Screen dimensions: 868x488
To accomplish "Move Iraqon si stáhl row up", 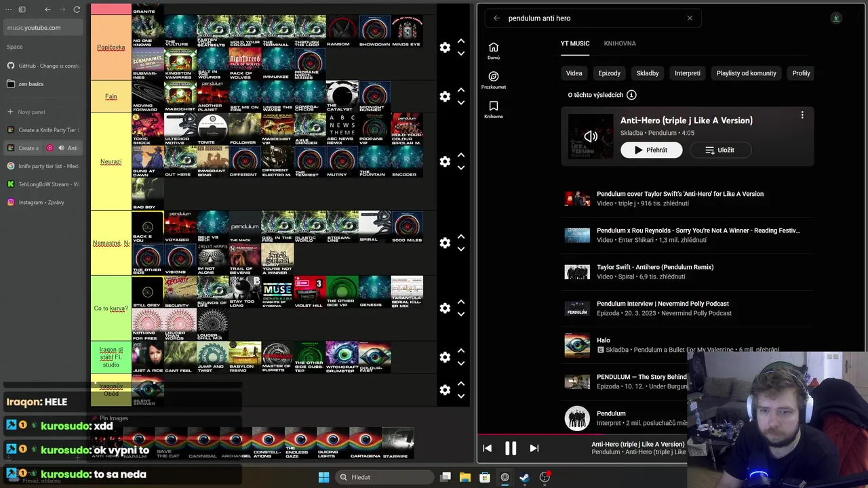I will coord(461,351).
